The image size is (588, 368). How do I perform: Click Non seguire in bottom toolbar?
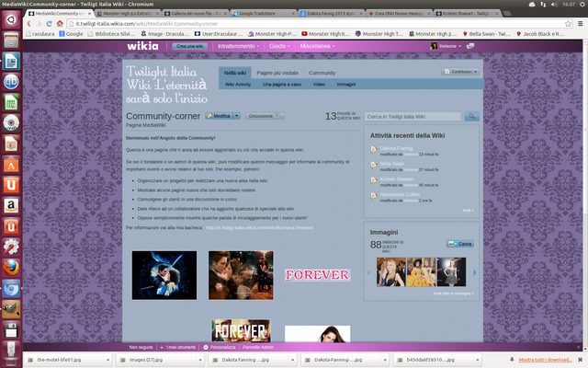[x=141, y=348]
